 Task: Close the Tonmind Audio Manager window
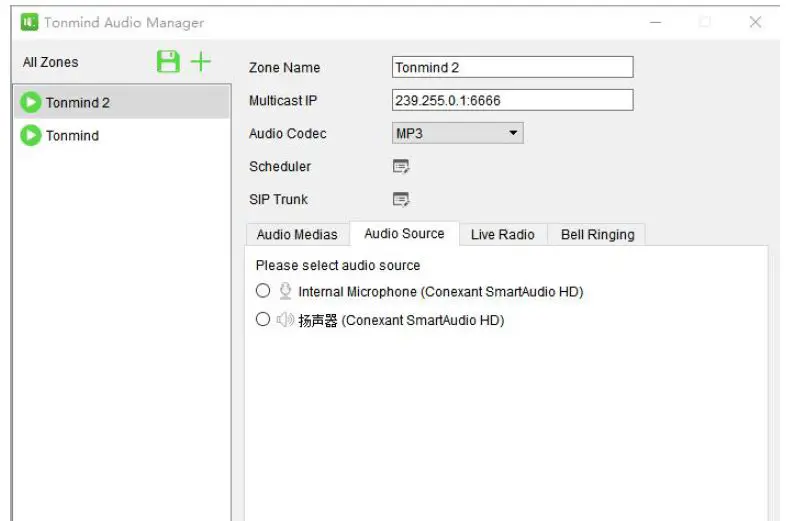(x=755, y=22)
